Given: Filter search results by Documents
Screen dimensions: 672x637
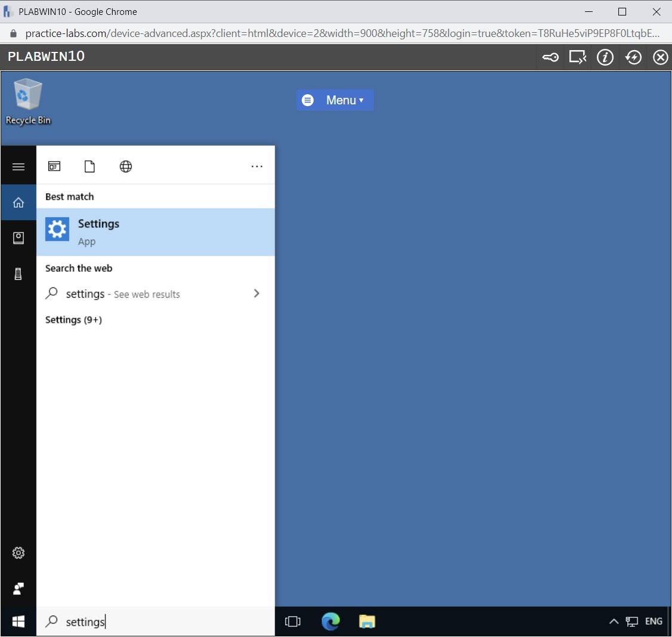Looking at the screenshot, I should [x=90, y=166].
